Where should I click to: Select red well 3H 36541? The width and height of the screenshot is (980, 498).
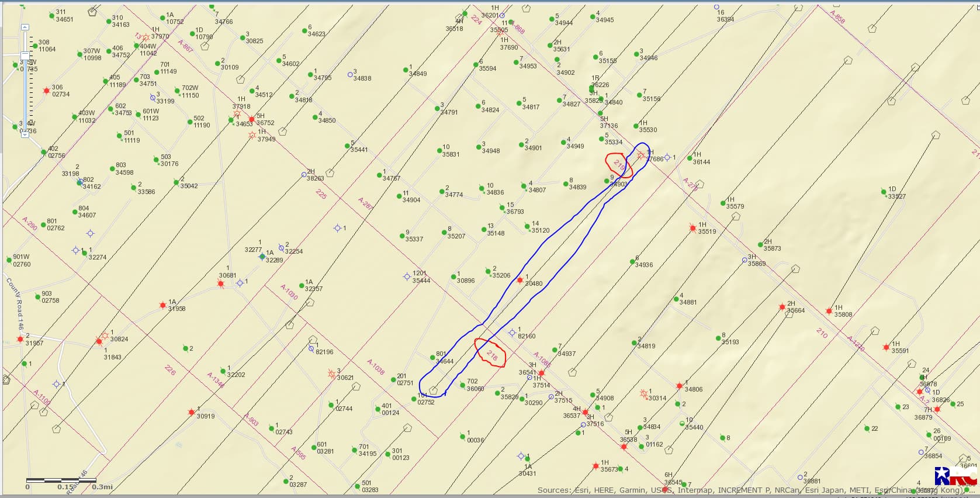click(x=541, y=372)
